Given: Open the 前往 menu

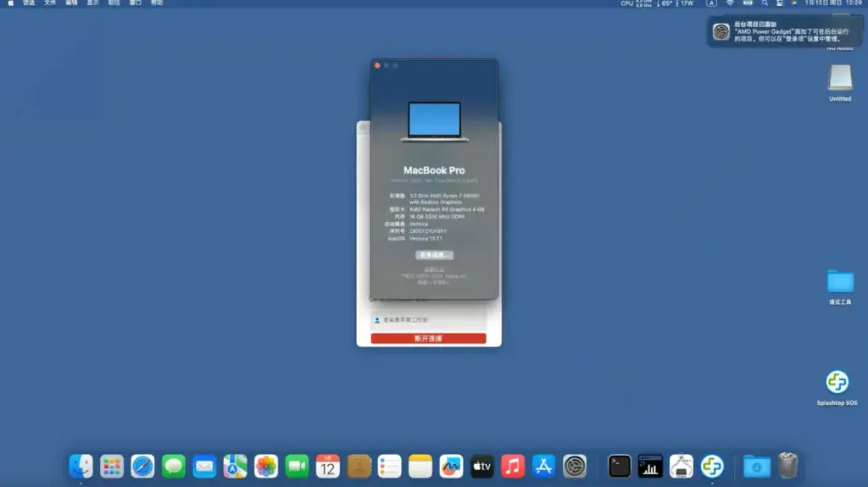Looking at the screenshot, I should [x=114, y=3].
